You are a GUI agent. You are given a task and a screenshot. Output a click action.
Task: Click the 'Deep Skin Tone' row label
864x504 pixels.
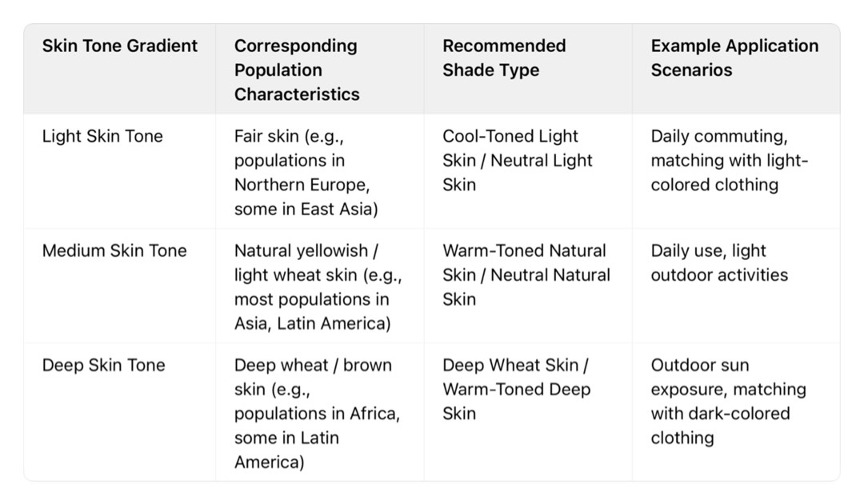(103, 365)
